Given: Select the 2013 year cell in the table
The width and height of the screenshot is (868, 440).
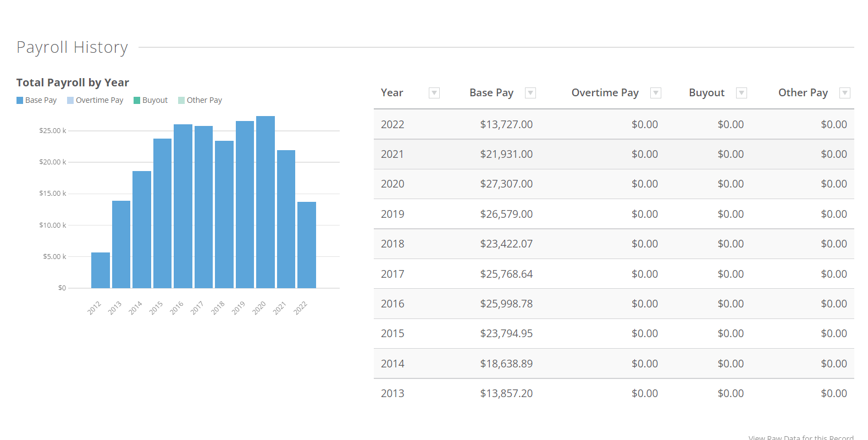Looking at the screenshot, I should pos(392,393).
